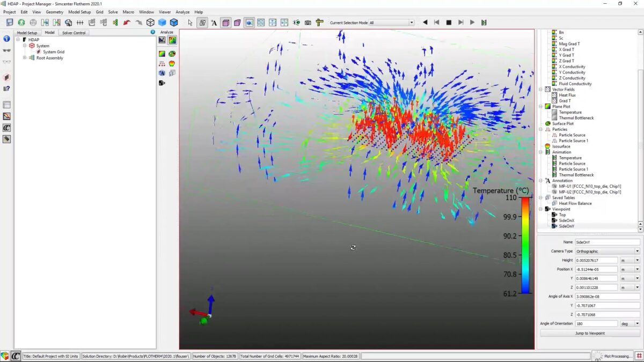Image resolution: width=644 pixels, height=362 pixels.
Task: Select Thermal Bottleneck under Plane Plot
Action: point(576,118)
